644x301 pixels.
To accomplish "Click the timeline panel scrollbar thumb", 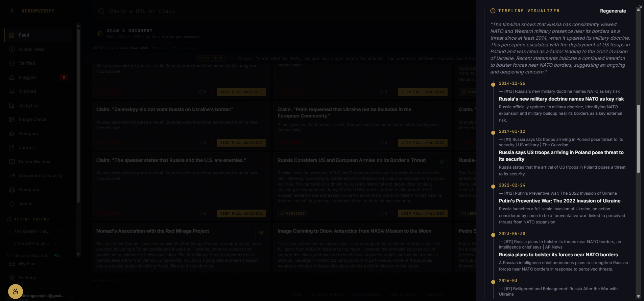I will [x=638, y=139].
